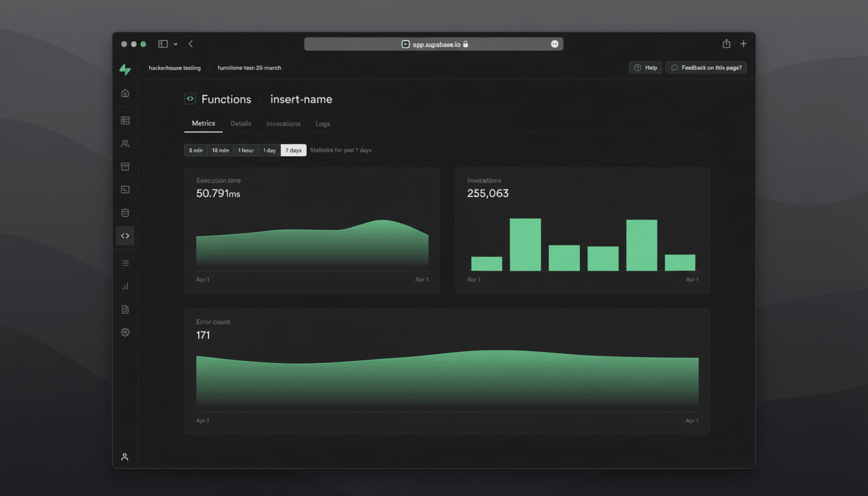The width and height of the screenshot is (868, 496).
Task: Select the 5 min time range
Action: point(195,150)
